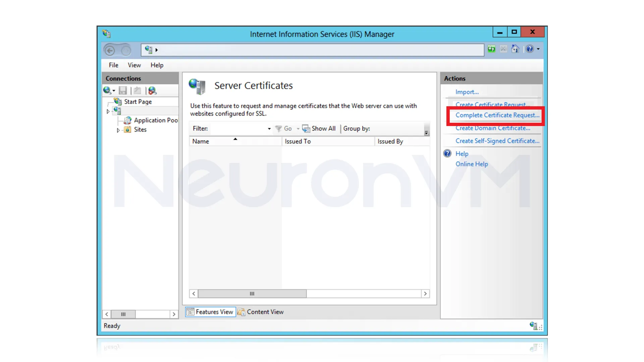Click the blue Help question mark icon in the Actions pane
The height and width of the screenshot is (362, 644).
pyautogui.click(x=447, y=154)
